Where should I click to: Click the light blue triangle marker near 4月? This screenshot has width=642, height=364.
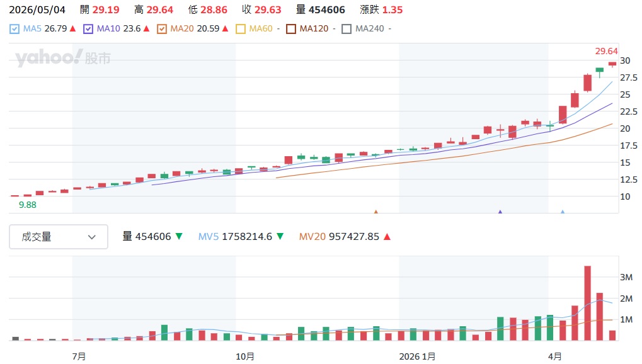pyautogui.click(x=563, y=212)
